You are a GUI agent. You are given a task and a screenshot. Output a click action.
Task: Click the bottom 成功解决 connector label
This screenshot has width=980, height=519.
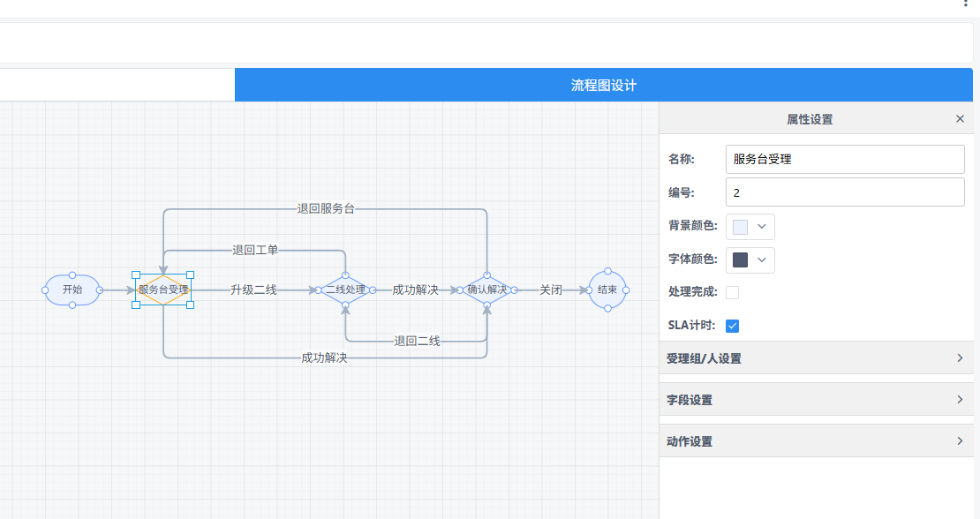324,357
